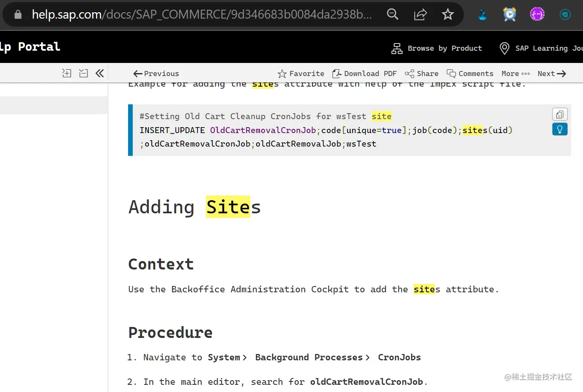The width and height of the screenshot is (583, 392).
Task: Collapse all table of contents nodes
Action: click(x=83, y=73)
